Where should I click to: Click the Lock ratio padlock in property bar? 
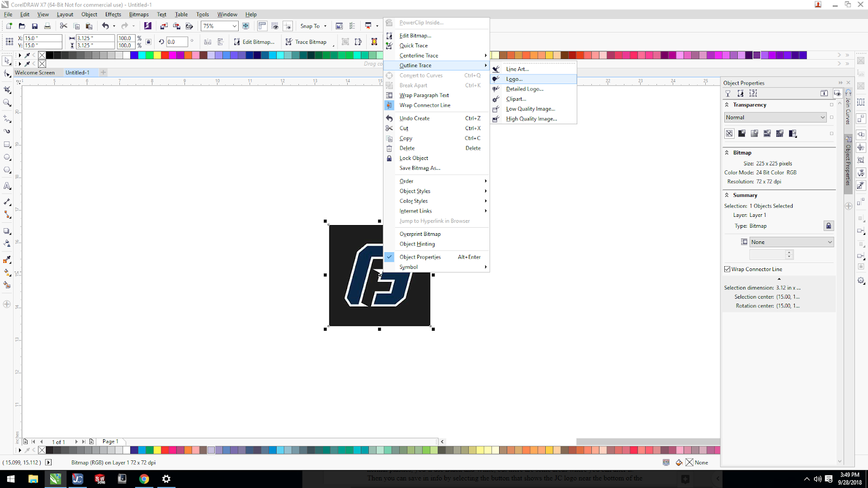(x=149, y=42)
